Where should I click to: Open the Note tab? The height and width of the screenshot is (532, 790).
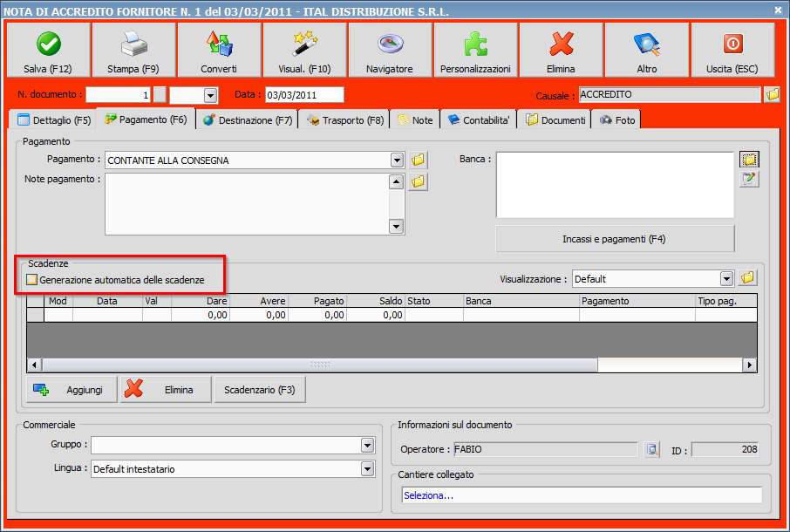coord(415,119)
